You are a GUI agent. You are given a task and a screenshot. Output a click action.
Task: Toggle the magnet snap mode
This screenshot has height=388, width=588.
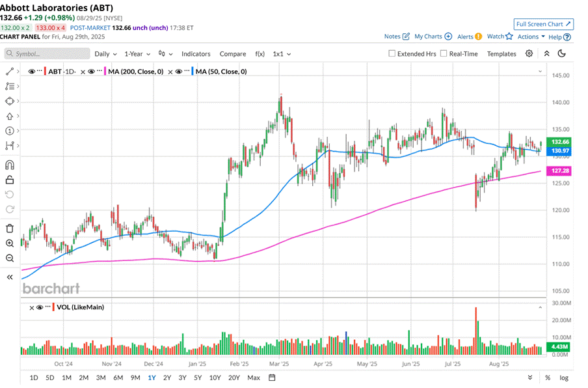[10, 165]
